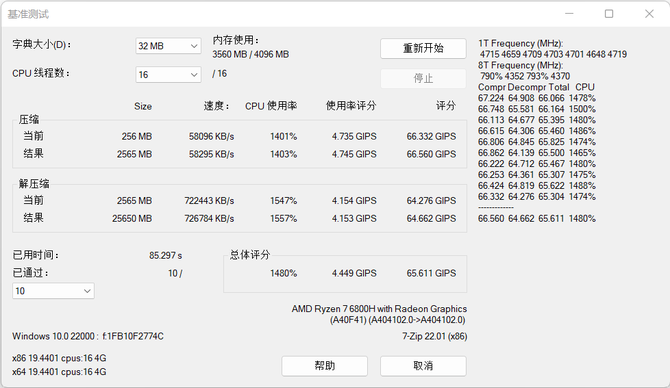
Task: Click the AMD Ryzen 7 6800H processor text
Action: pyautogui.click(x=379, y=309)
